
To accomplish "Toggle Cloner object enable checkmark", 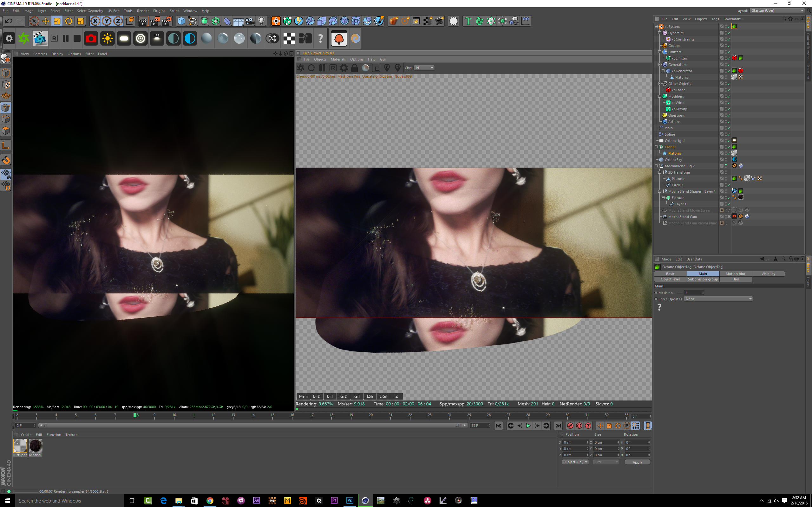I will pos(729,147).
